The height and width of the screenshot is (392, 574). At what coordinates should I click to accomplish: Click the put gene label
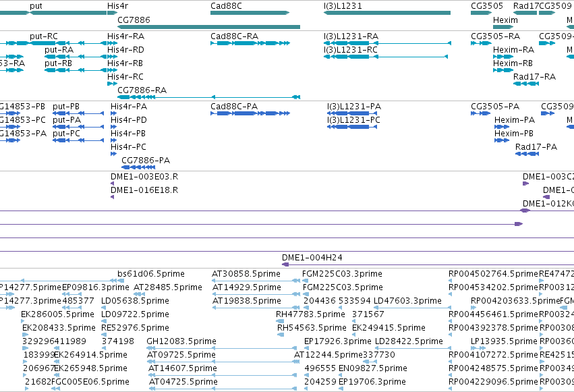point(36,6)
